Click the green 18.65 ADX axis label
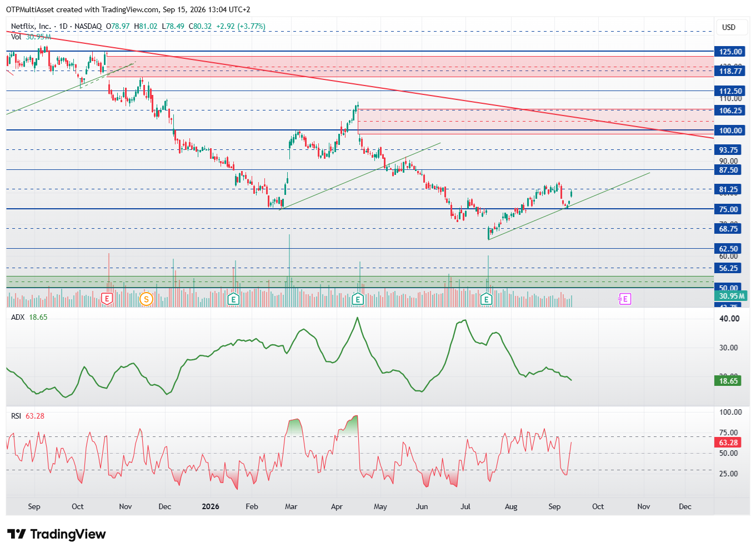The image size is (756, 553). click(x=728, y=381)
